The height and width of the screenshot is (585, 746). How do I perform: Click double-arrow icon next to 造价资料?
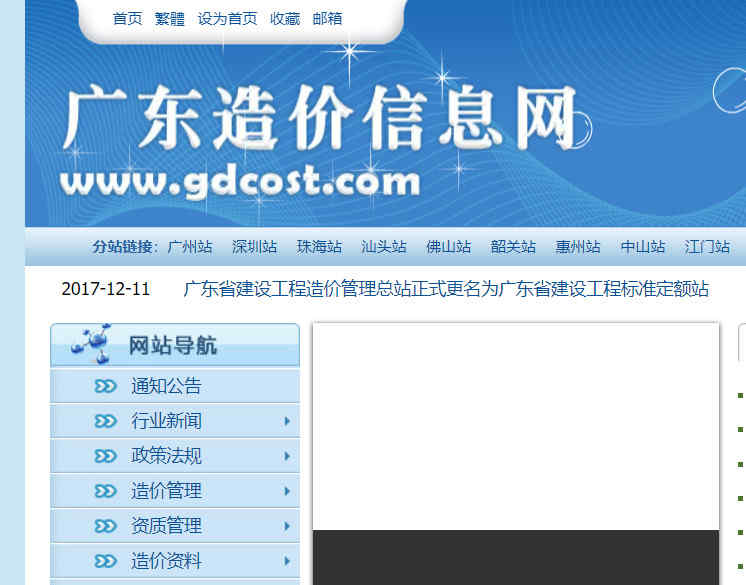pyautogui.click(x=105, y=561)
